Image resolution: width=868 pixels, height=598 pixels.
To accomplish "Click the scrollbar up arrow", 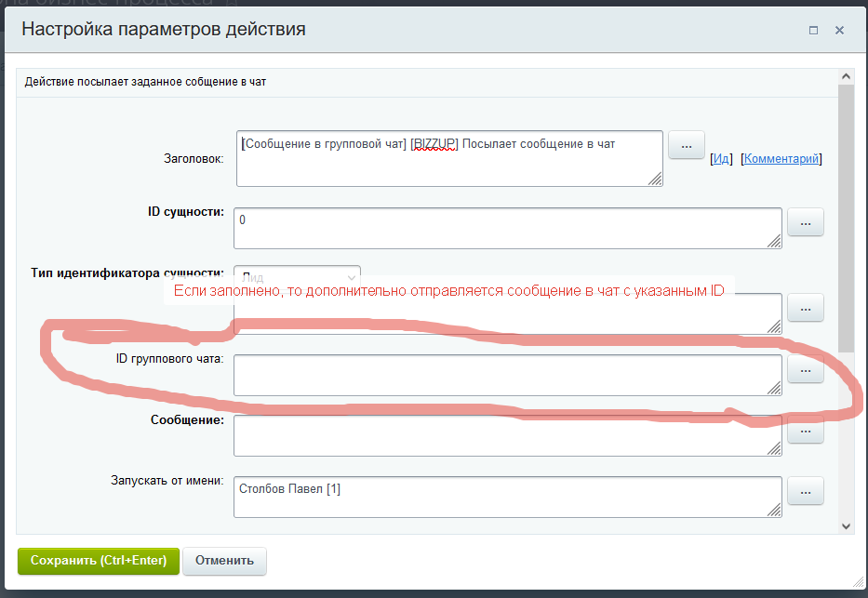I will point(846,76).
